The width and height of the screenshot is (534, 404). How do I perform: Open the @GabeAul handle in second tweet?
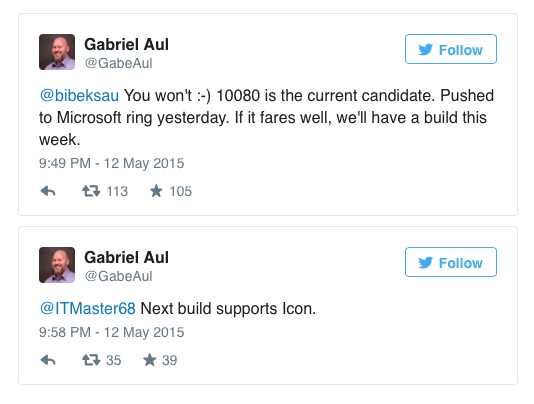(118, 276)
